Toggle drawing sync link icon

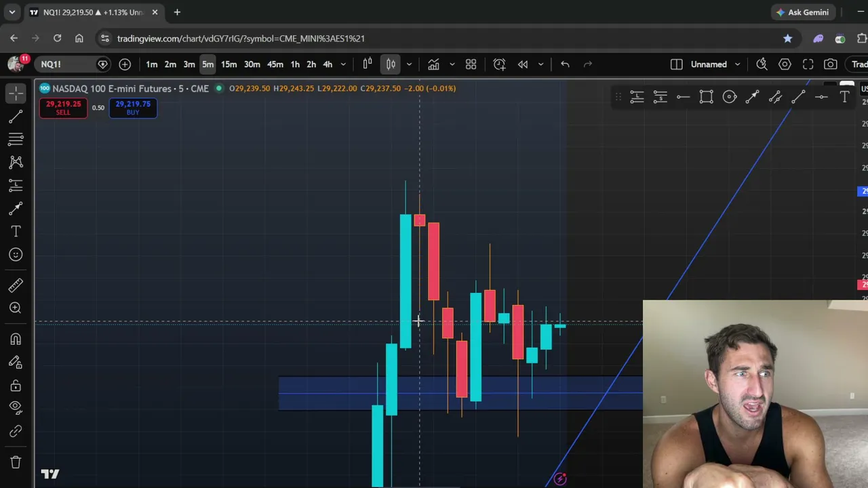point(16,431)
